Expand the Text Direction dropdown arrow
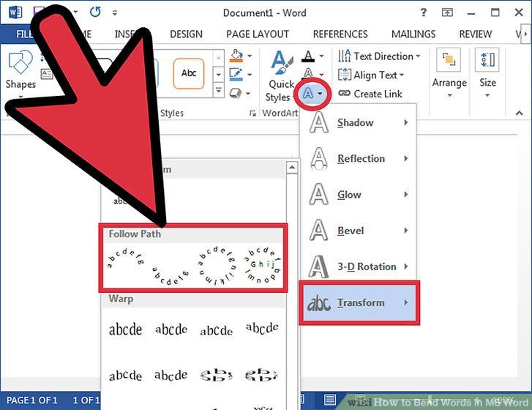The image size is (532, 410). (418, 56)
